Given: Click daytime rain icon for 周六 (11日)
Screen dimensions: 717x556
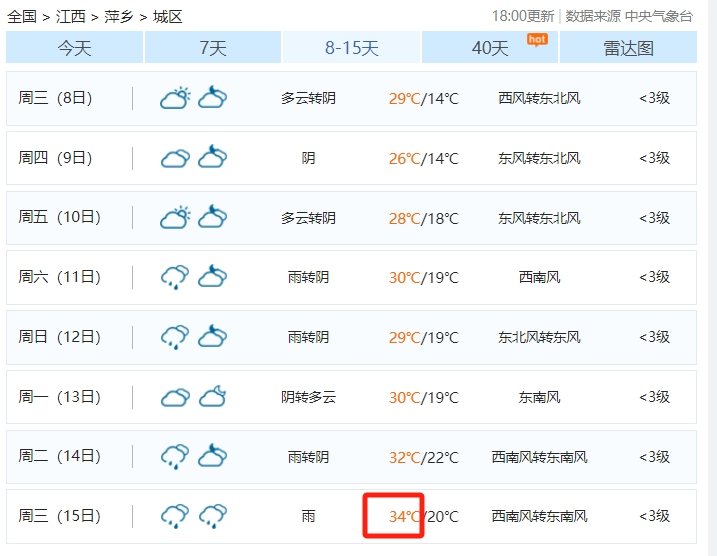Looking at the screenshot, I should click(x=175, y=277).
